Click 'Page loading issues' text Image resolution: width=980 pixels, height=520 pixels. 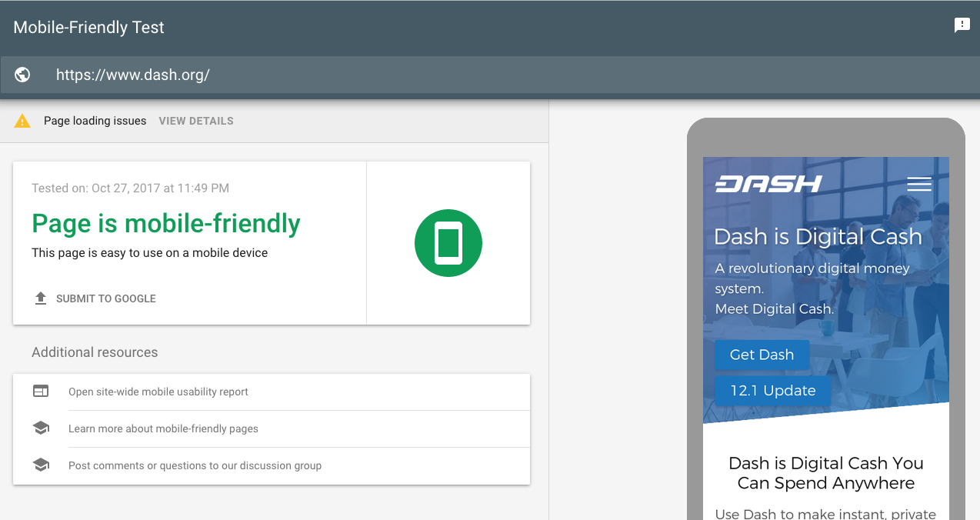[x=95, y=121]
